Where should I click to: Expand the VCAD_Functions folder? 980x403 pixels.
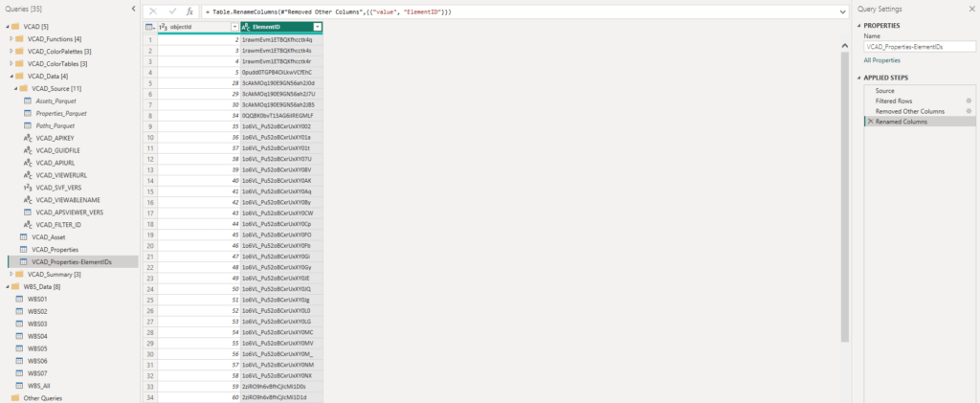point(11,38)
